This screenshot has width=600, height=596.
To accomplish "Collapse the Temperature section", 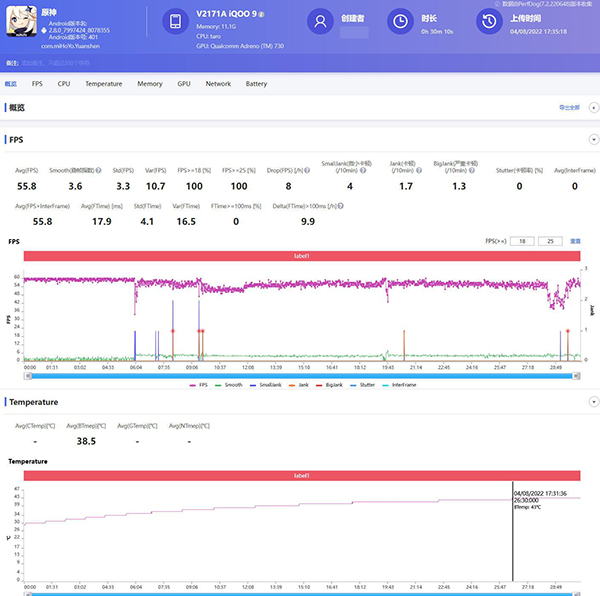I will click(593, 402).
